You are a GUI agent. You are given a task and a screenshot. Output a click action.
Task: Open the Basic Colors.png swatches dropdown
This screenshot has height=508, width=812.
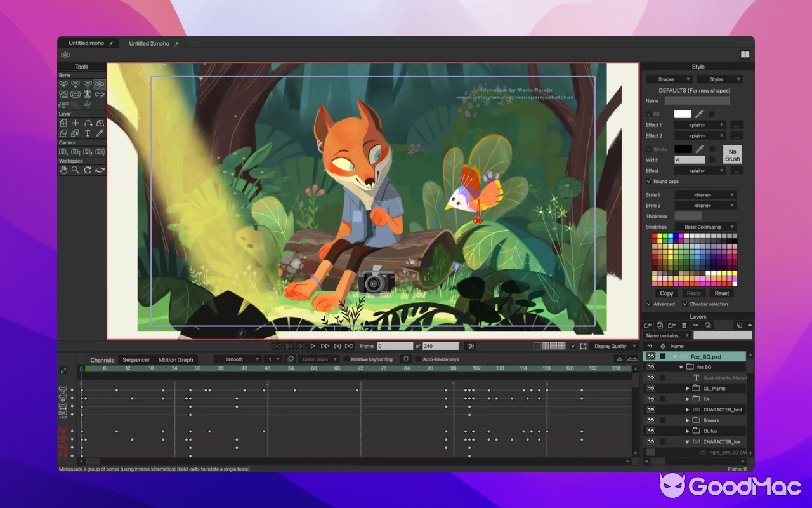click(705, 227)
